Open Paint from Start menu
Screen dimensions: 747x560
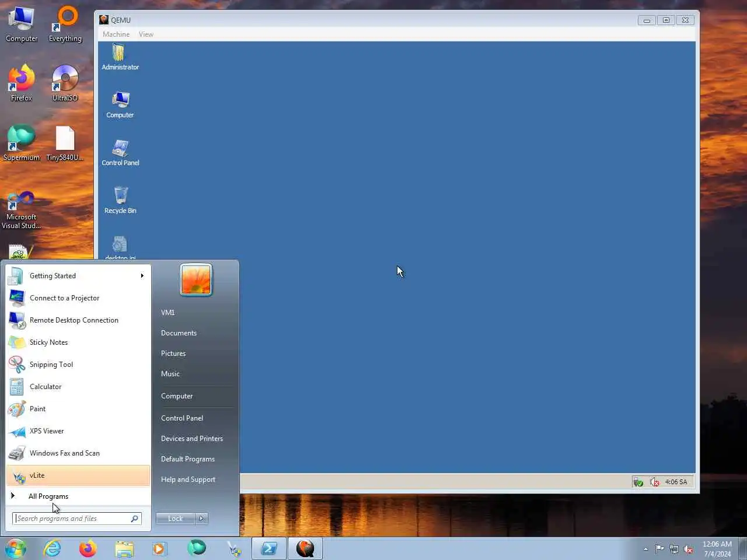(x=78, y=409)
